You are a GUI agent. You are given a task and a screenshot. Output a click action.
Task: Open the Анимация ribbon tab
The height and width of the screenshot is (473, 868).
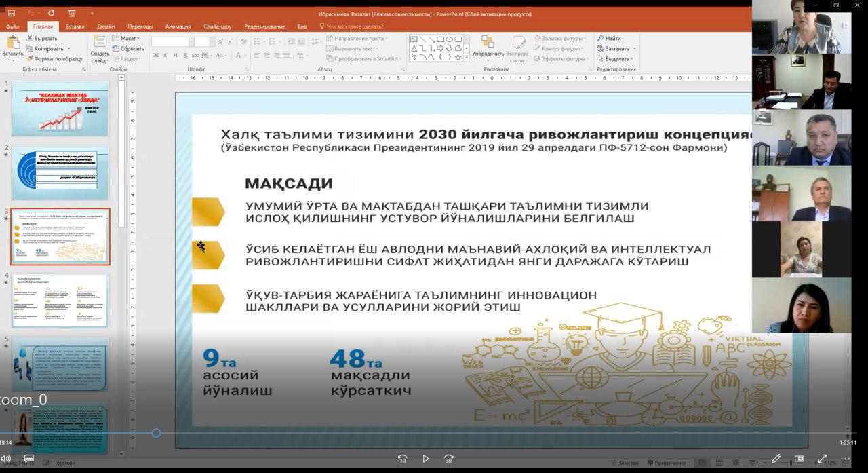[178, 26]
